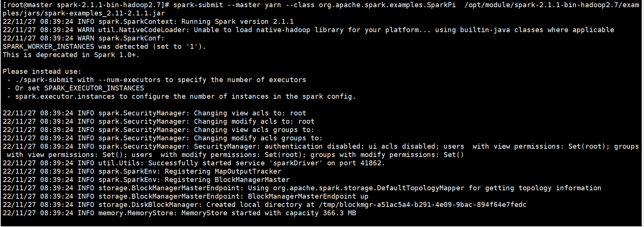The width and height of the screenshot is (644, 227).
Task: Click the SPARK_EXECUTOR_INSTANCES variable name
Action: (x=94, y=88)
